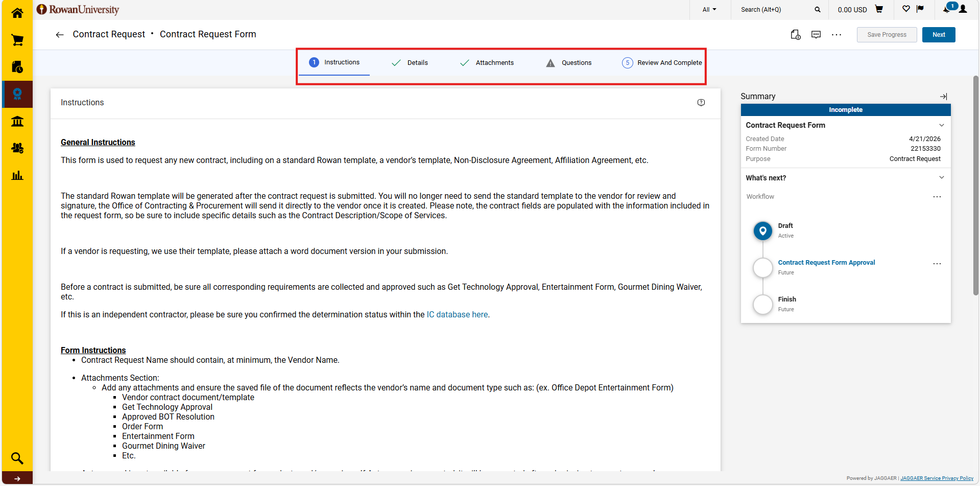Collapse the Summary panel arrow
The width and height of the screenshot is (980, 486).
944,97
